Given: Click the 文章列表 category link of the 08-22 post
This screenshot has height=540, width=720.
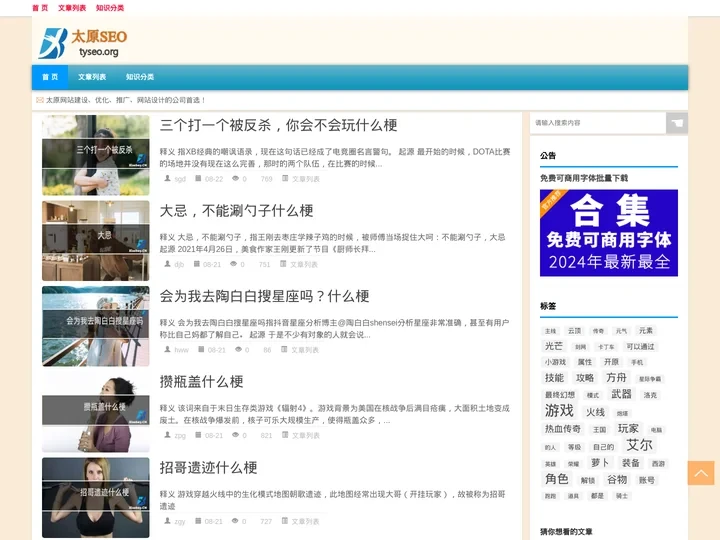Looking at the screenshot, I should 306,179.
